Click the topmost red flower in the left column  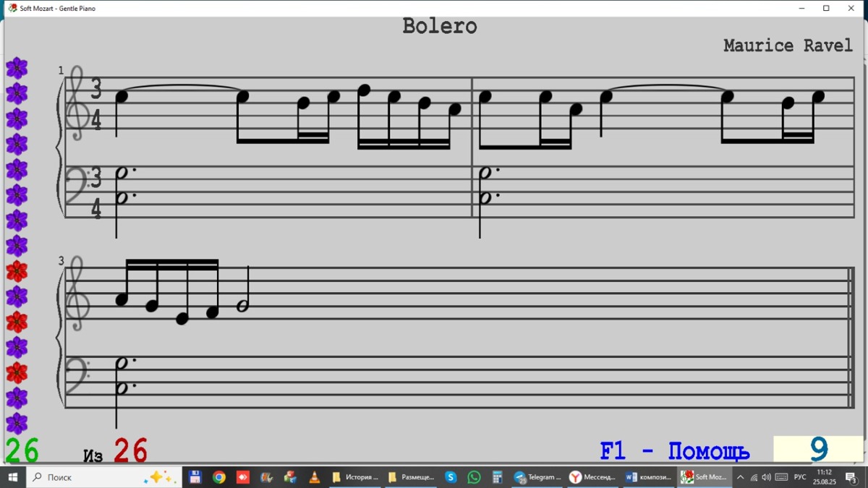click(x=17, y=271)
